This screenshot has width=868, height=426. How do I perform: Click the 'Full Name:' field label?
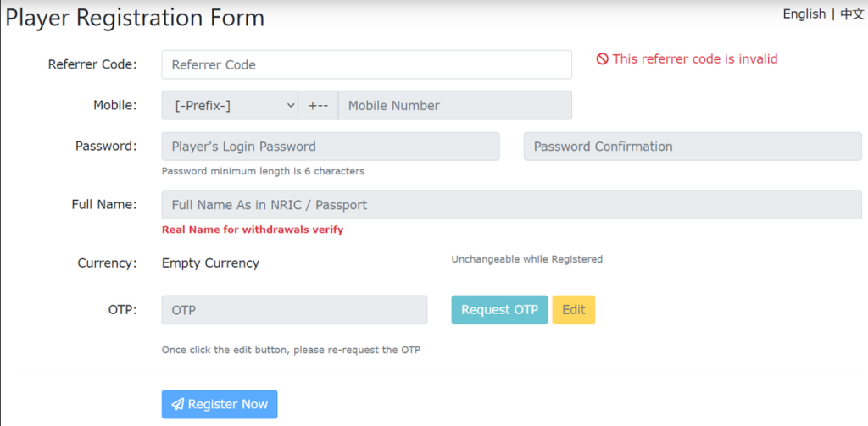pos(104,204)
